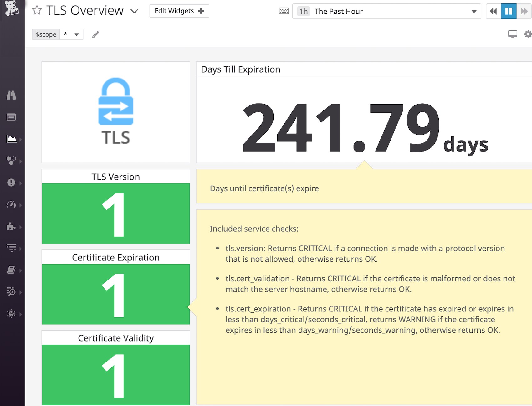532x406 pixels.
Task: Click the Logs search icon in sidebar
Action: tap(12, 292)
